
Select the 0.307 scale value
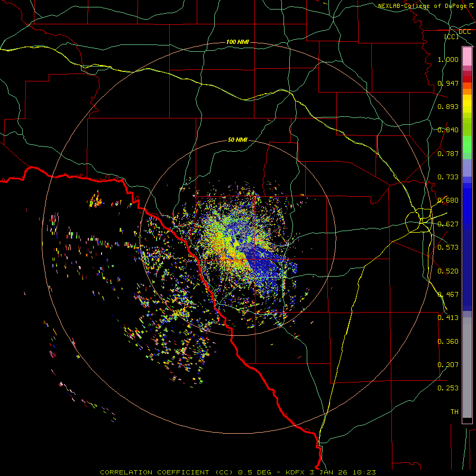coord(448,365)
